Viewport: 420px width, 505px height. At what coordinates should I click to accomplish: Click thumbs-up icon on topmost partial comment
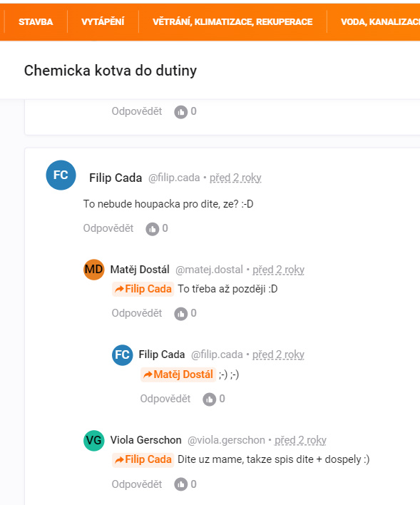(180, 112)
